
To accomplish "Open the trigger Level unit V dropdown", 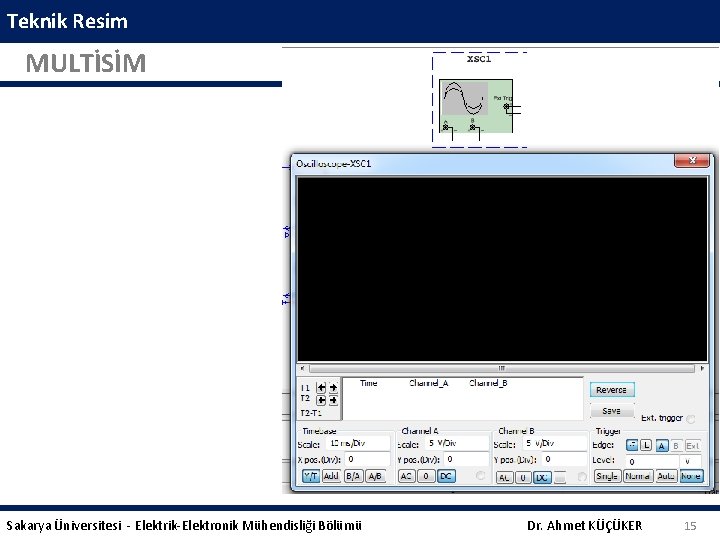I will 691,461.
